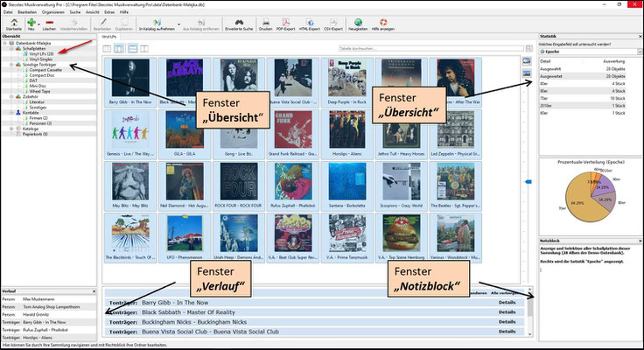
Task: Open dropdown arrow next to Neu
Action: coord(38,24)
